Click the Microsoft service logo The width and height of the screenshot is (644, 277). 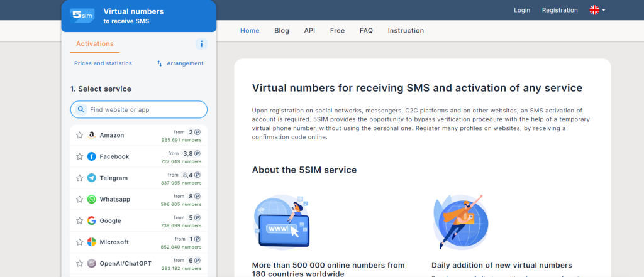point(92,242)
